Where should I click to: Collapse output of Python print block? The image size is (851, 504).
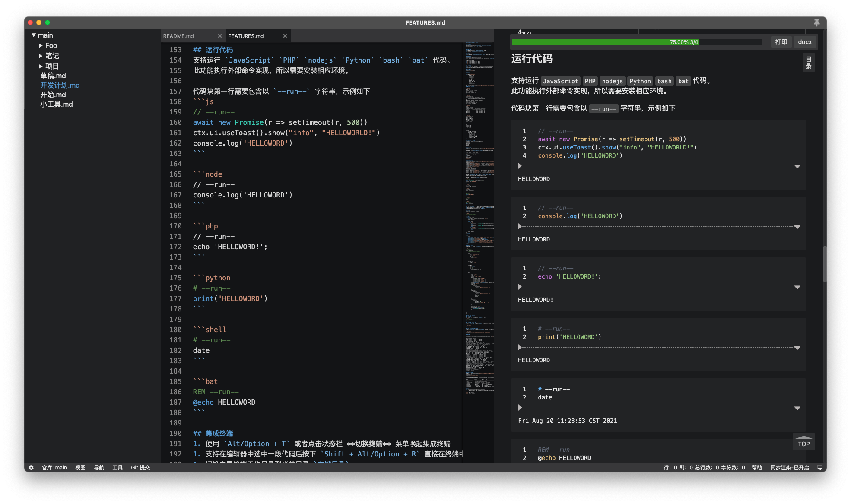[x=797, y=348]
